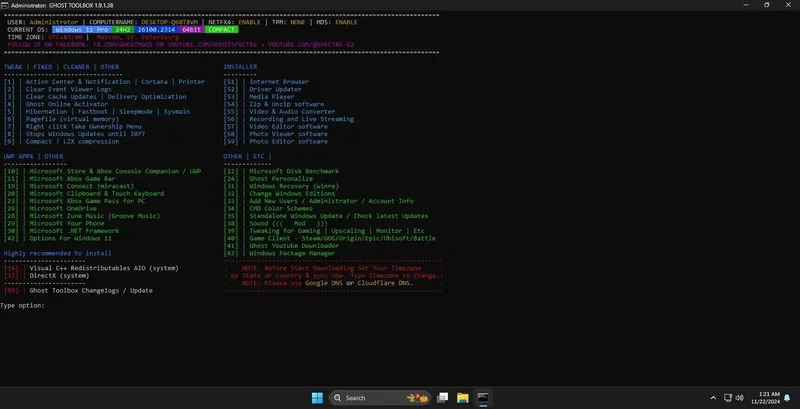The image size is (800, 409).
Task: Click option [56] Recording and Live Streaming
Action: coord(289,119)
